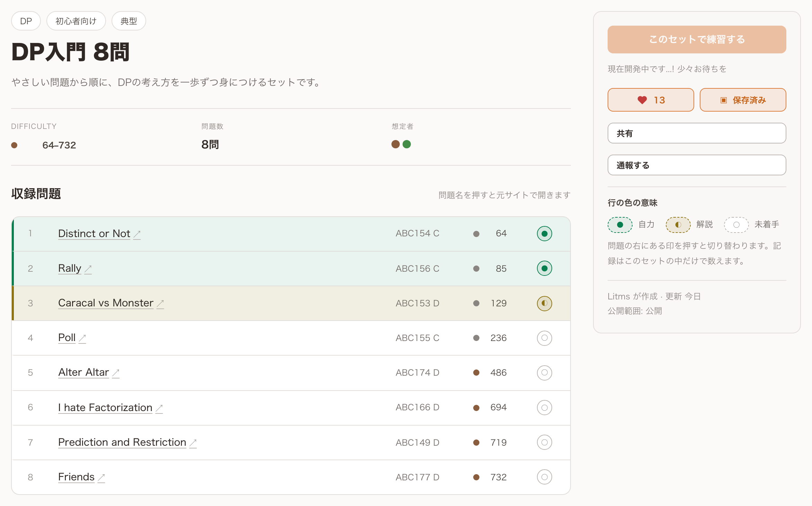The height and width of the screenshot is (506, 812).
Task: Select the 典型 tag chip
Action: (129, 21)
